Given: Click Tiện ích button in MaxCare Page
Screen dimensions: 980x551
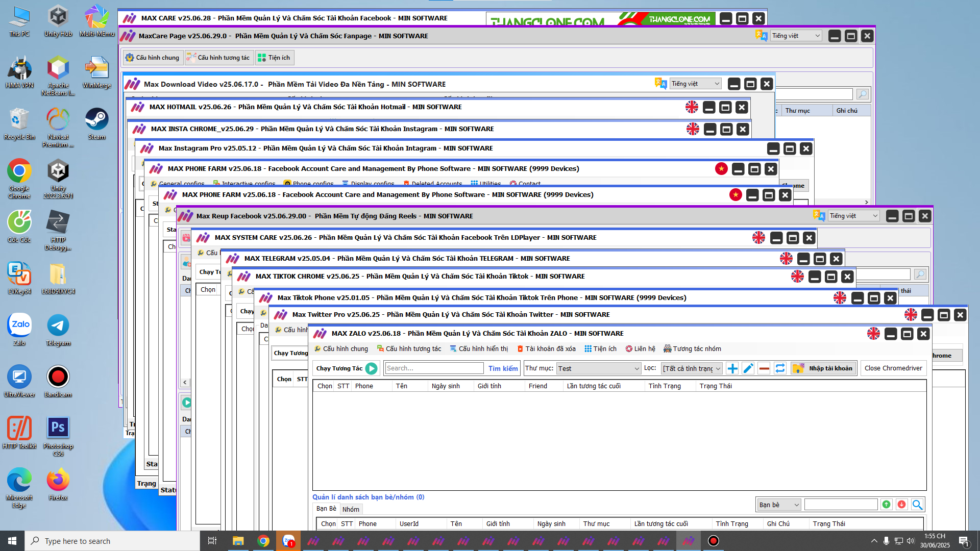Looking at the screenshot, I should pos(274,58).
